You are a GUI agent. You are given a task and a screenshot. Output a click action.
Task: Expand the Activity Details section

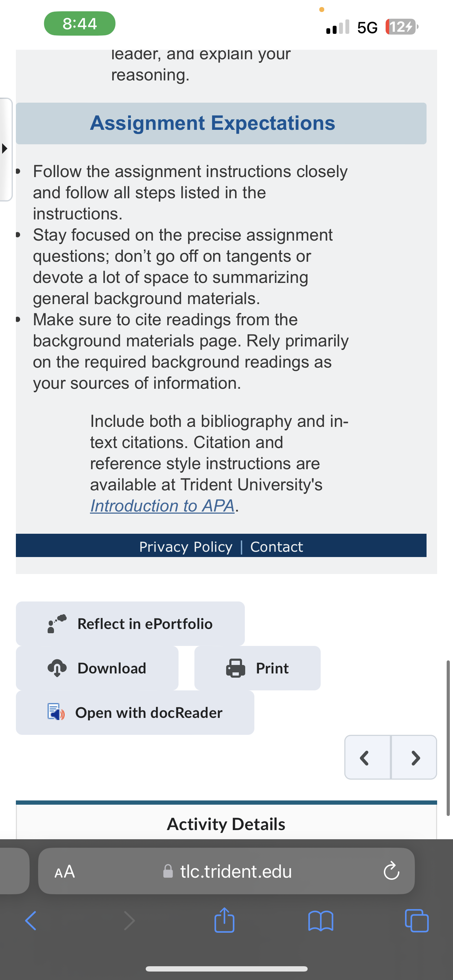pos(226,824)
